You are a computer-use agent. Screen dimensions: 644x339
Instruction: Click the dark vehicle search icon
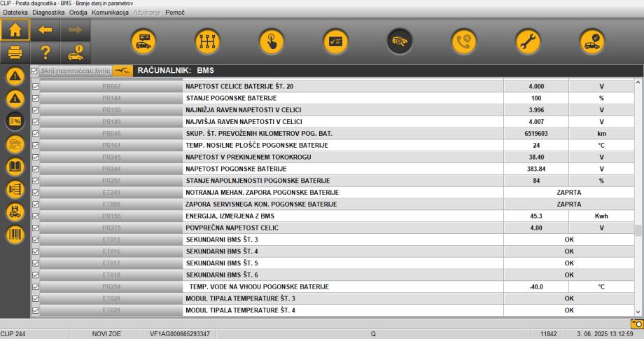click(400, 41)
